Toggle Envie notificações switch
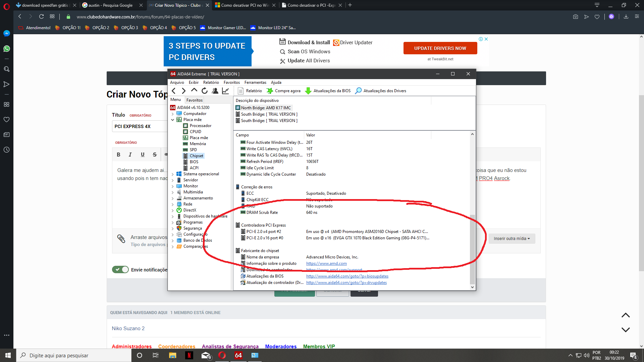 (120, 269)
